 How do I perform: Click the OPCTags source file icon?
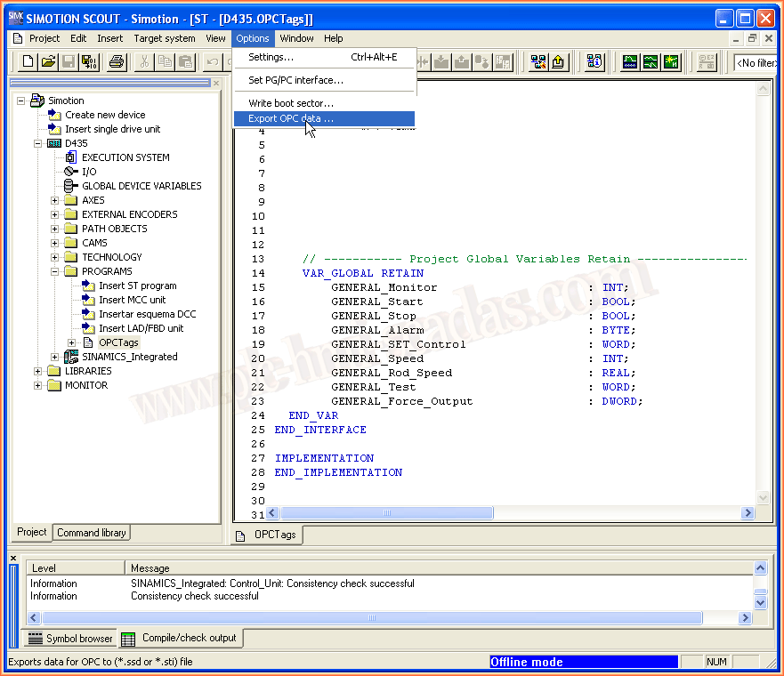[x=88, y=342]
